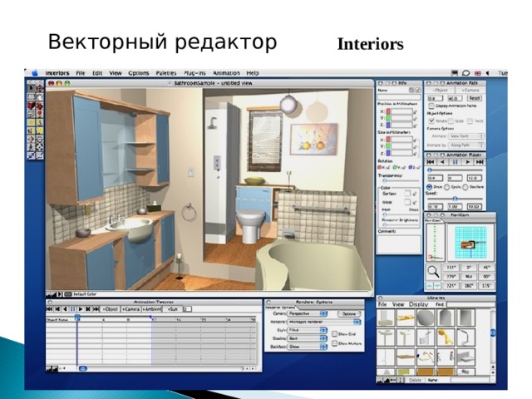Open the Interiors application menu

pyautogui.click(x=57, y=73)
